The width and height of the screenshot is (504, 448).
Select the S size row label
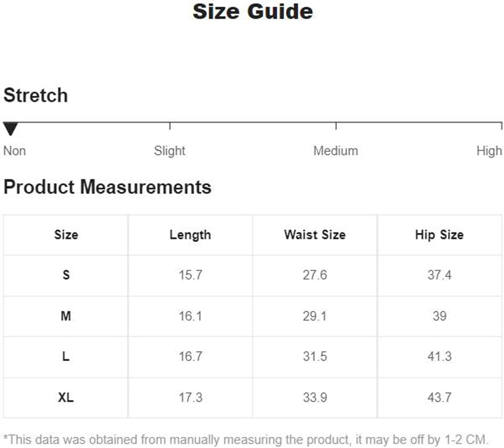66,275
